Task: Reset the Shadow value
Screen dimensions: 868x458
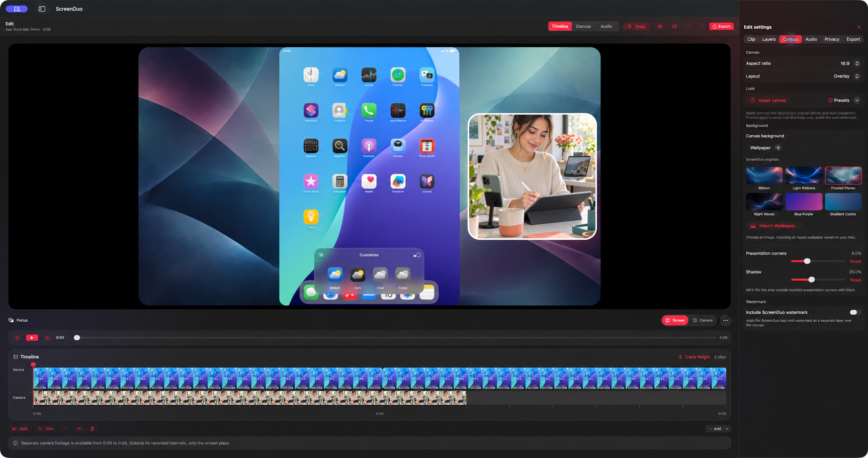Action: 855,280
